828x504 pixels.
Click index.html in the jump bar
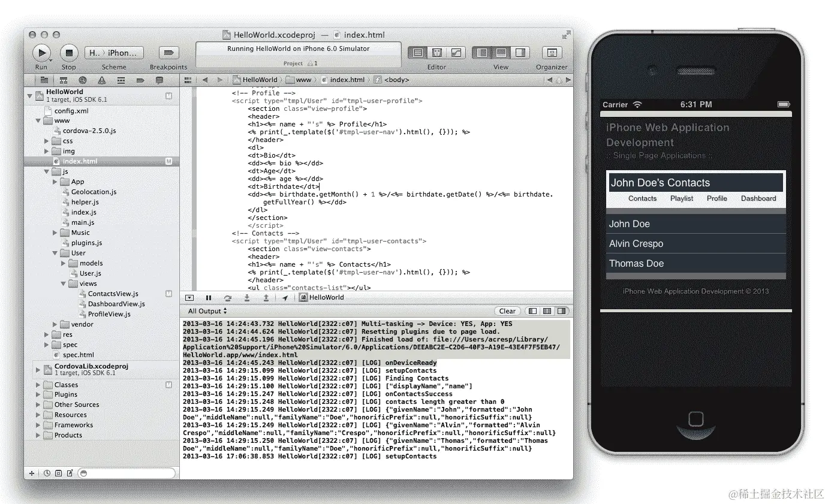click(342, 80)
